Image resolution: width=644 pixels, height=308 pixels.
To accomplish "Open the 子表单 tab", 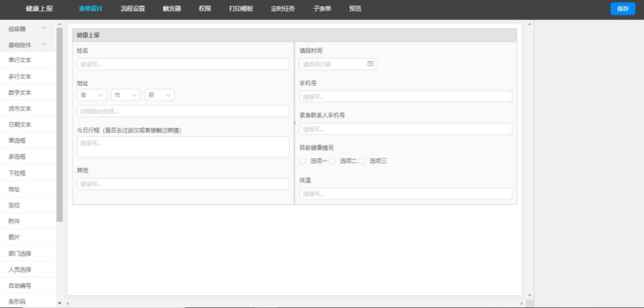I will click(322, 9).
